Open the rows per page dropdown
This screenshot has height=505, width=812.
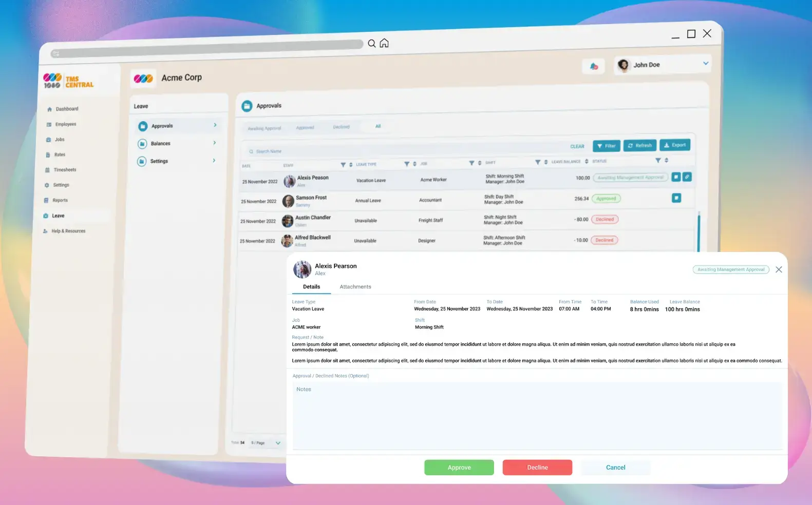click(278, 443)
